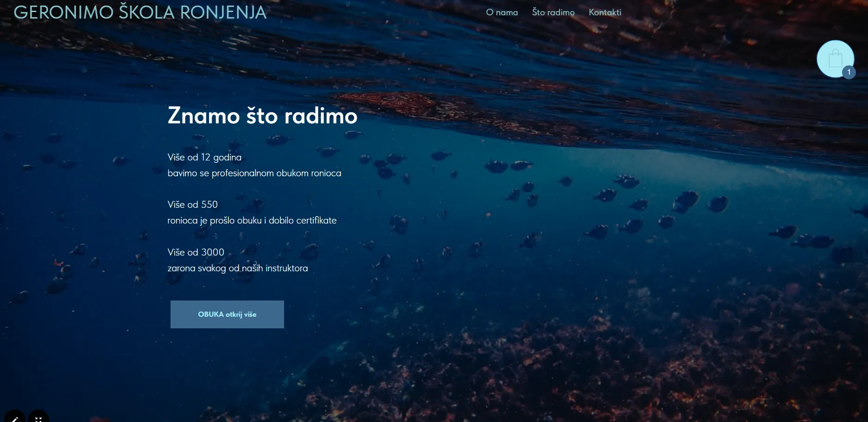
Task: Click the pencil edit icon
Action: 15,418
